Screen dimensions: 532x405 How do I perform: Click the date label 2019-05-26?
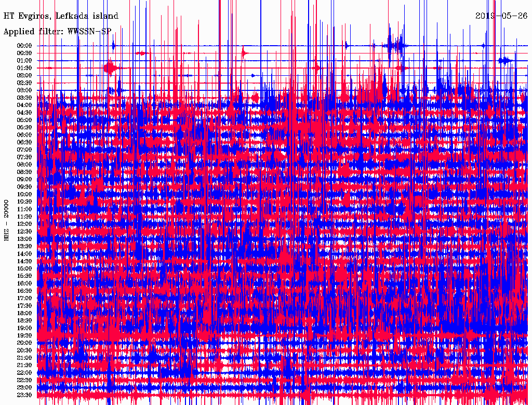pos(501,16)
